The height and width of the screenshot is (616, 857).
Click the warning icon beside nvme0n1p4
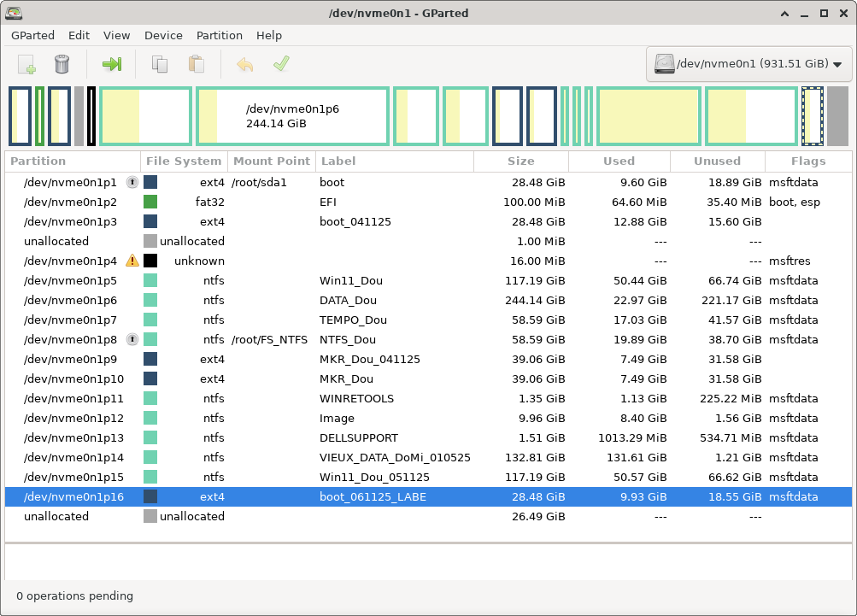(132, 261)
